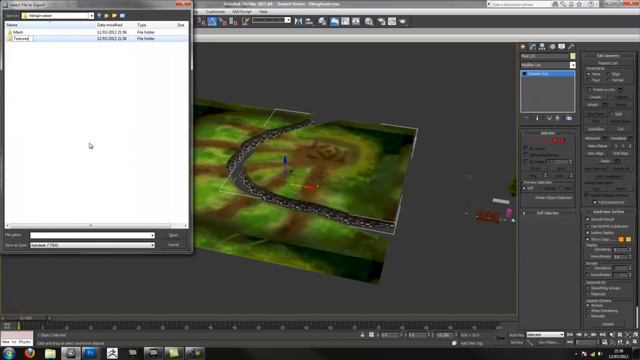Toggle the Angle Snap tool in the toolbar

[x=212, y=21]
